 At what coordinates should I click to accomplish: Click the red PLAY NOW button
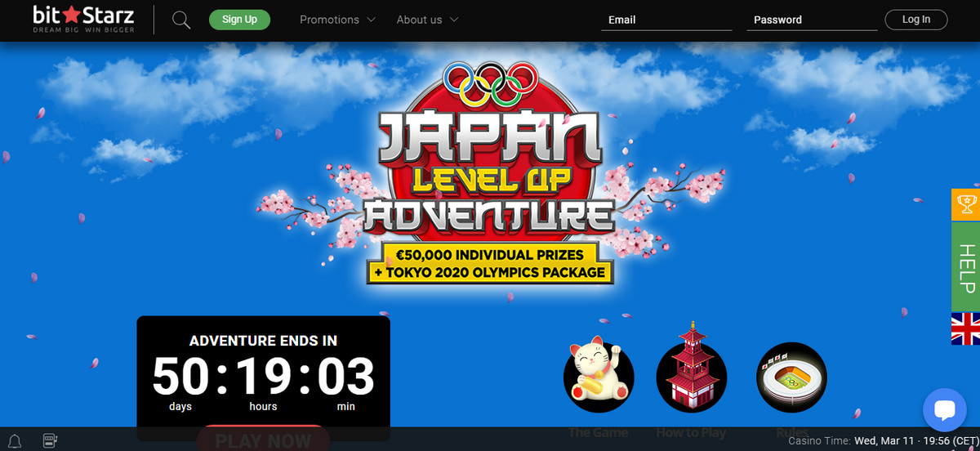[263, 440]
